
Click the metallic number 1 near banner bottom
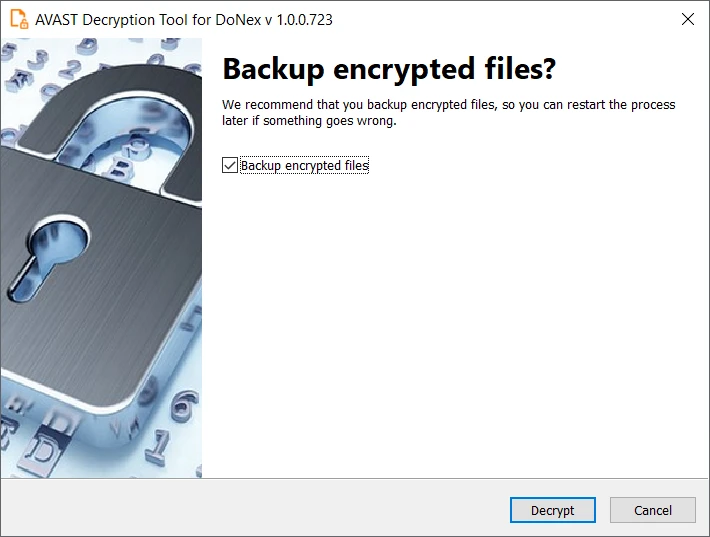coord(157,447)
